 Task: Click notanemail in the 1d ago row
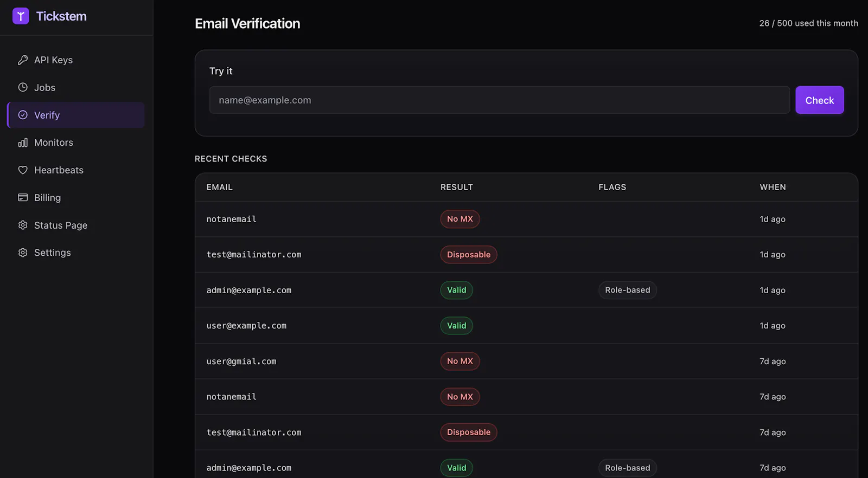click(x=232, y=219)
